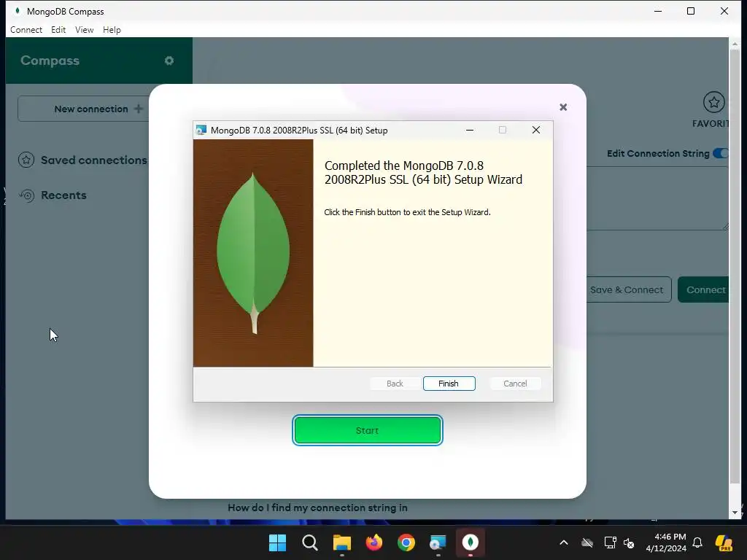Click the scroll down arrow in Compass scrollbar
Viewport: 747px width, 560px height.
pyautogui.click(x=735, y=513)
